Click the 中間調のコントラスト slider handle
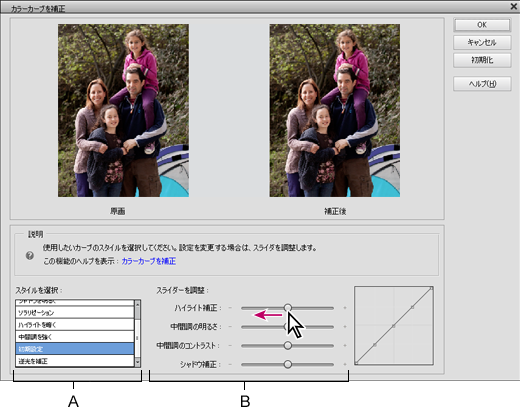This screenshot has height=420, width=520. (x=288, y=345)
